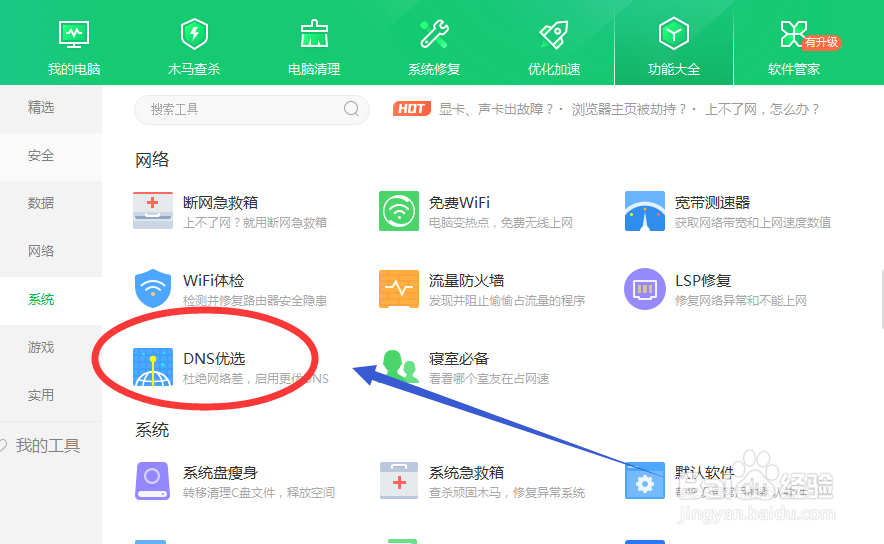884x544 pixels.
Task: Click the red HOT badge
Action: pyautogui.click(x=412, y=109)
